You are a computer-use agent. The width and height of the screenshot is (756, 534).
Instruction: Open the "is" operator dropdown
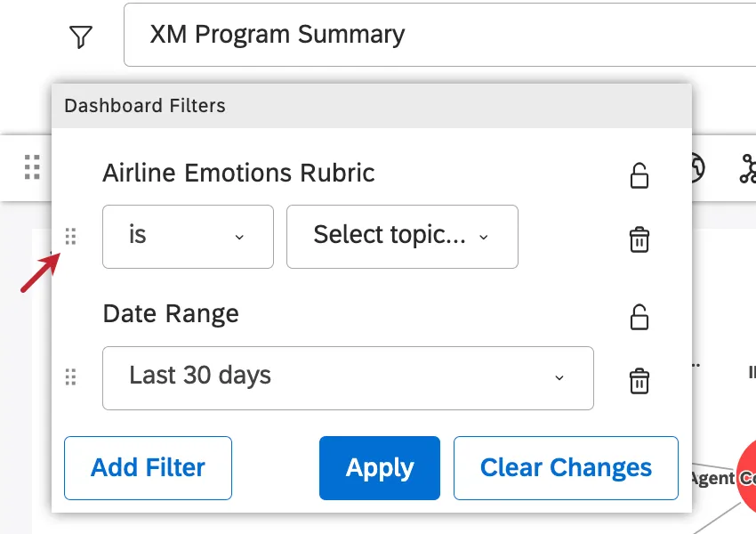point(188,236)
